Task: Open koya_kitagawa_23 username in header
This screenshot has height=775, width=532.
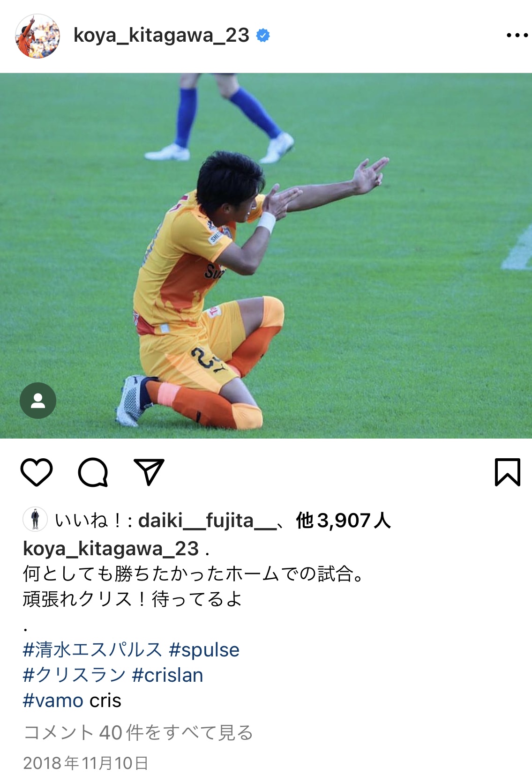Action: [161, 36]
